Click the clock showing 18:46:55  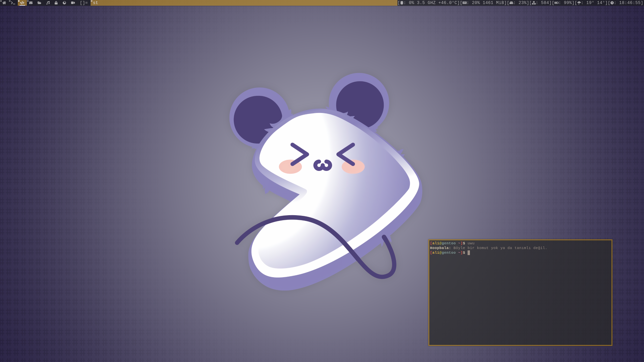coord(626,3)
